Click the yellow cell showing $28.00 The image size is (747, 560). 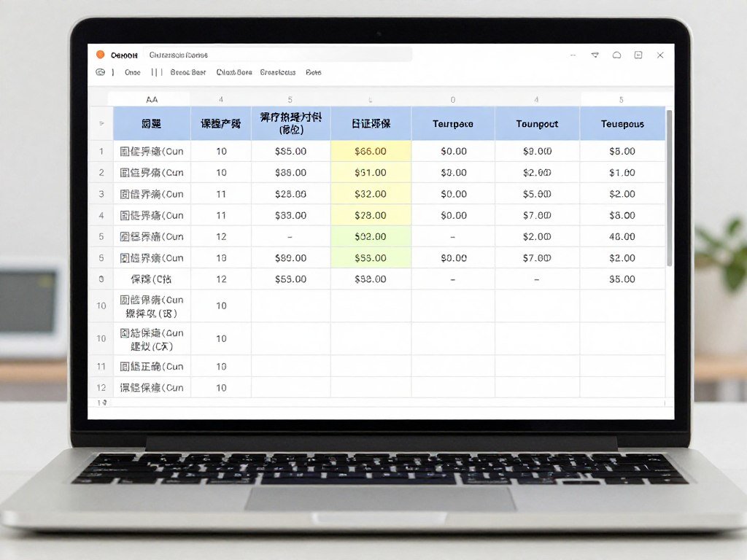[371, 215]
